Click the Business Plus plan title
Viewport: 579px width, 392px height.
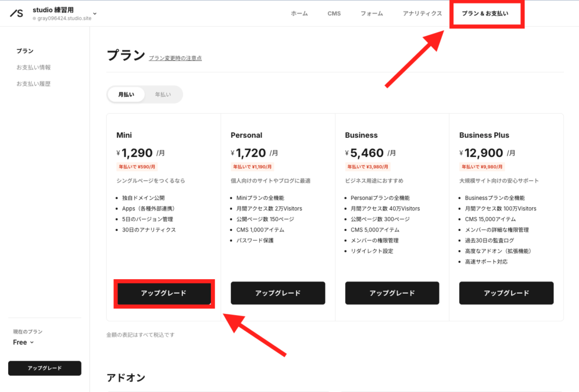[x=484, y=135]
